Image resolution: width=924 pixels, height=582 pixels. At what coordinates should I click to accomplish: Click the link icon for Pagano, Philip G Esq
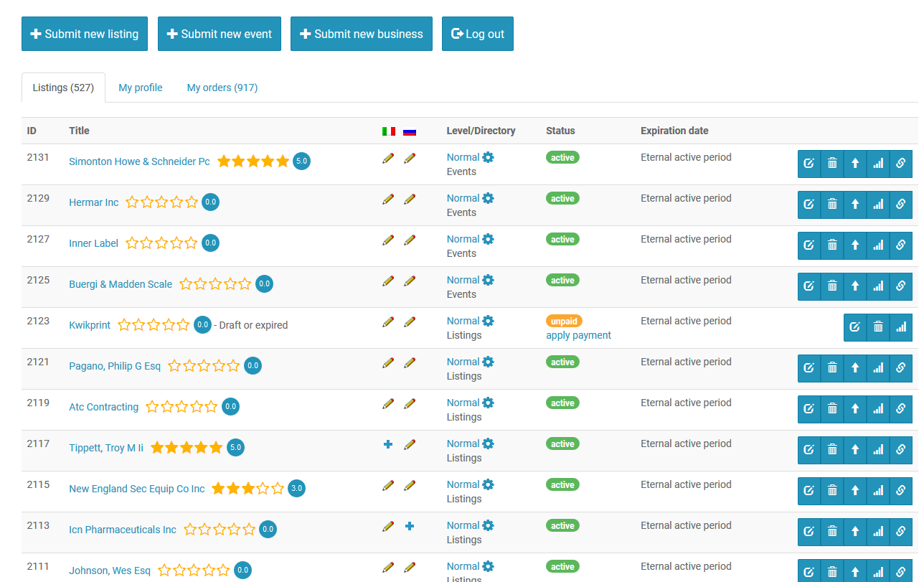(x=901, y=368)
